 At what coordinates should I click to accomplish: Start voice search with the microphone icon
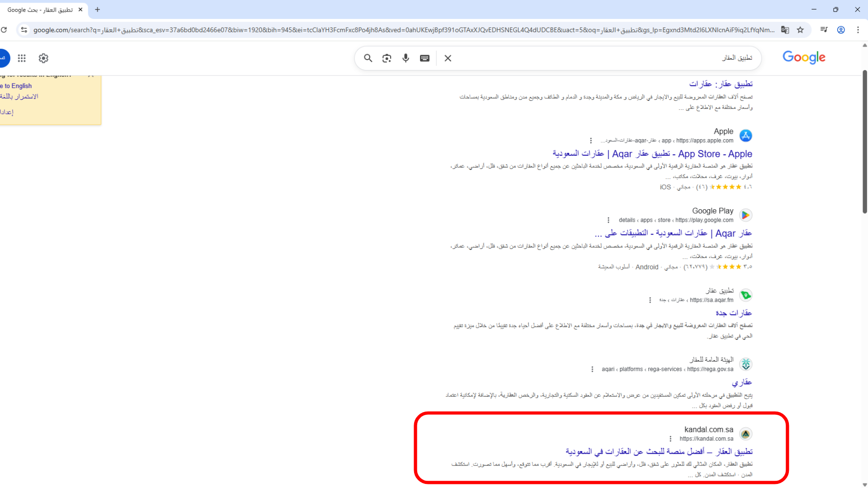(406, 58)
